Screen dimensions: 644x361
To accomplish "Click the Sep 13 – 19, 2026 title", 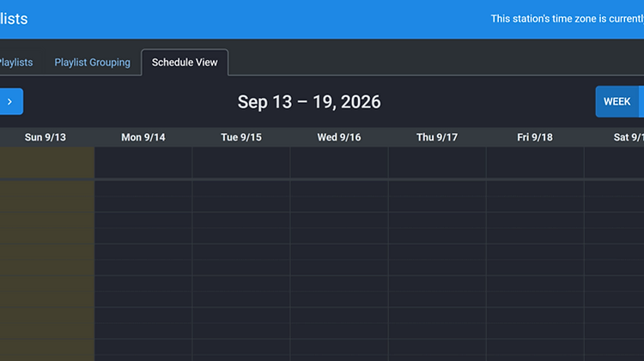I will (x=309, y=102).
